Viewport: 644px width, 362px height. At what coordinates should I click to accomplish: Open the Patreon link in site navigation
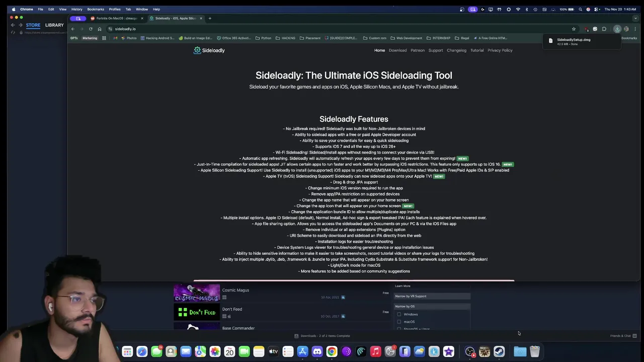tap(418, 50)
